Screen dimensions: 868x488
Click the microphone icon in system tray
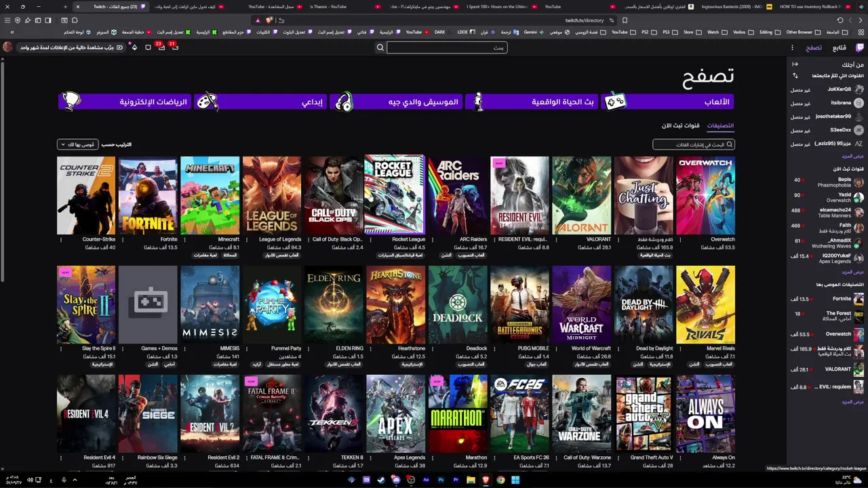[64, 480]
